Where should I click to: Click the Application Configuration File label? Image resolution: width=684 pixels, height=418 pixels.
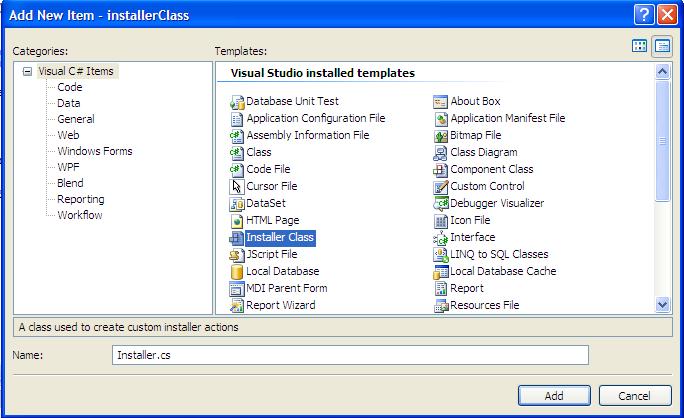[x=316, y=118]
